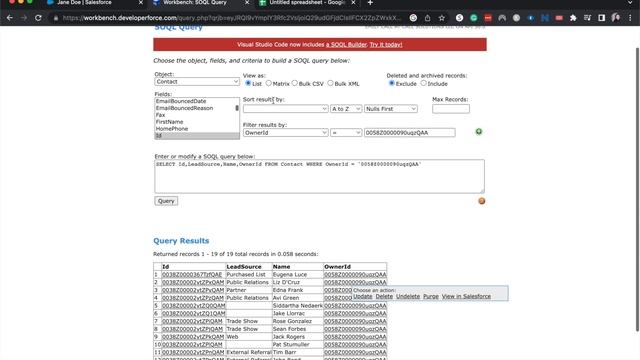Open the Object dropdown showing Contact
The image size is (640, 360).
coord(197,82)
